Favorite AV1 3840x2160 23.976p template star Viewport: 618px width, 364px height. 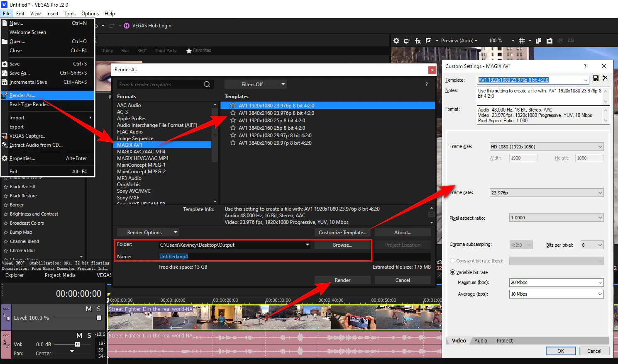tap(233, 113)
